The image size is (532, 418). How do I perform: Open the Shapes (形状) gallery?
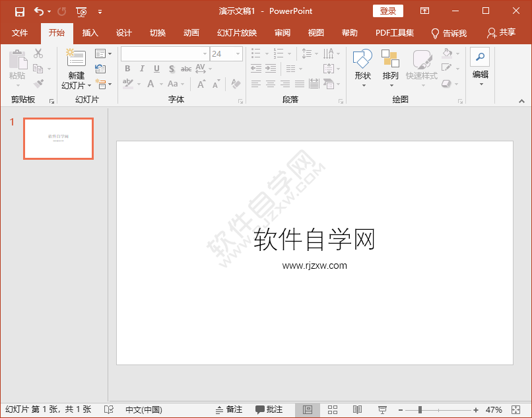click(x=362, y=59)
